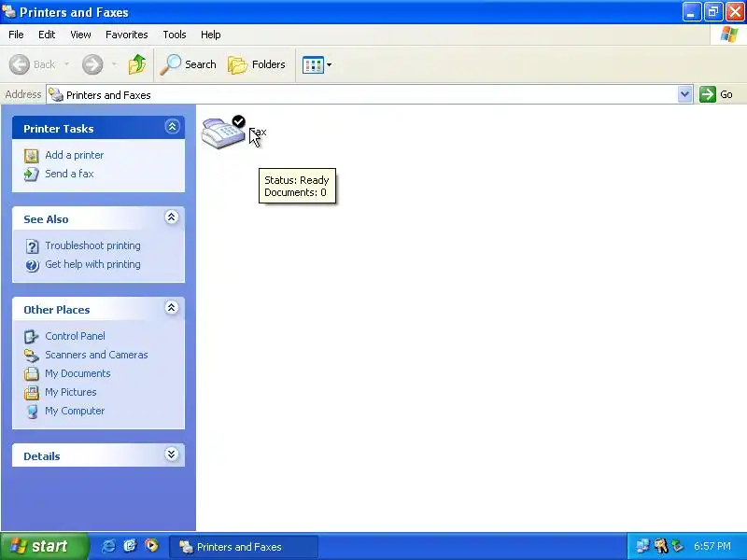747x560 pixels.
Task: Click the Troubleshoot printing question icon
Action: click(x=32, y=246)
